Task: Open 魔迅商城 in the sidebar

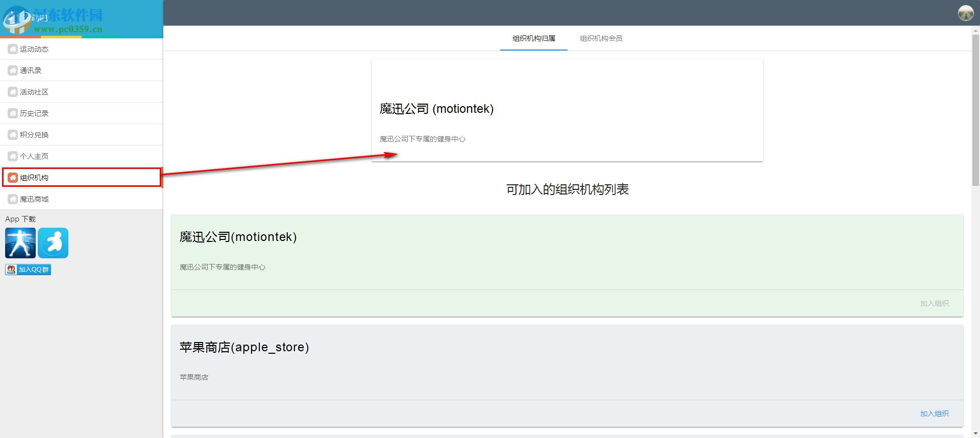Action: coord(82,199)
